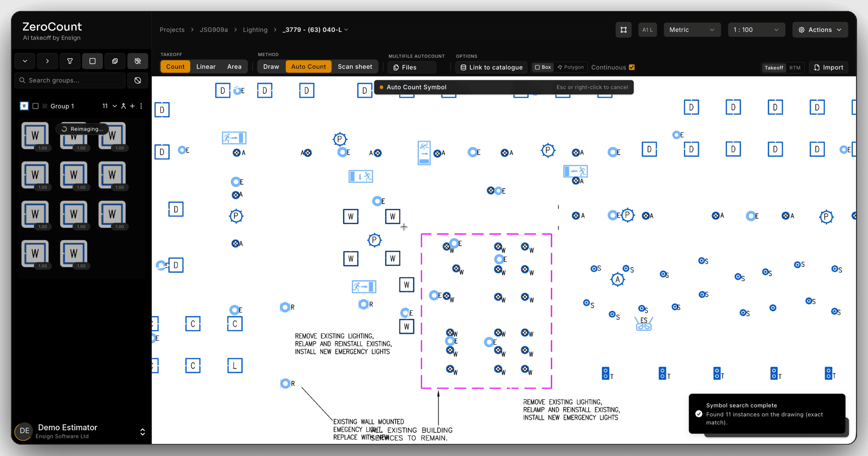Click the Import file icon
The image size is (868, 456).
click(x=817, y=67)
